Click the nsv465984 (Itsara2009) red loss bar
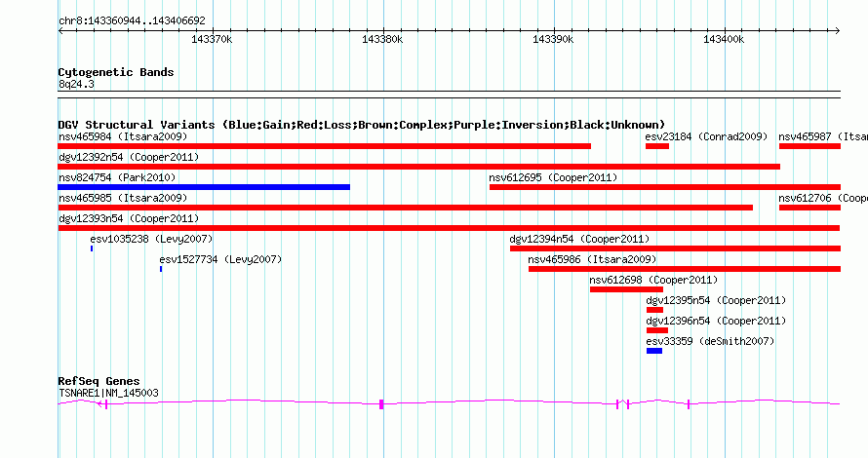868x458 pixels. click(x=325, y=146)
